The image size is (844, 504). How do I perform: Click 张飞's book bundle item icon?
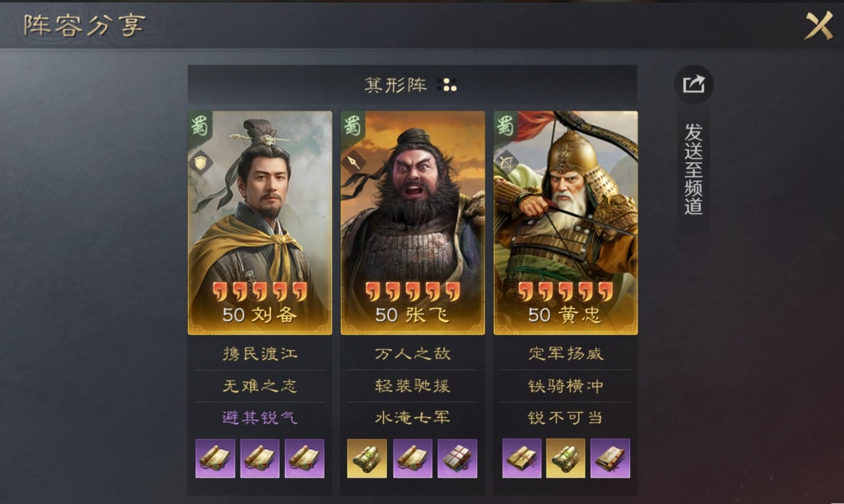457,458
